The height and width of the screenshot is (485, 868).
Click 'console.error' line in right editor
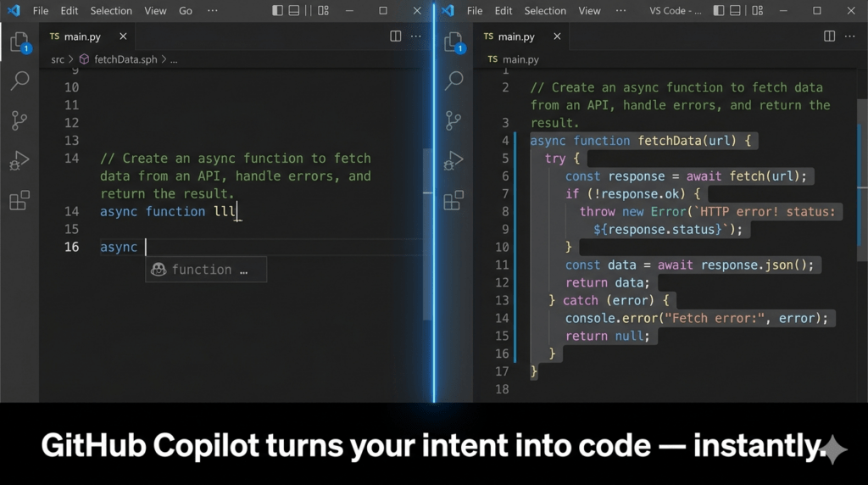coord(697,318)
